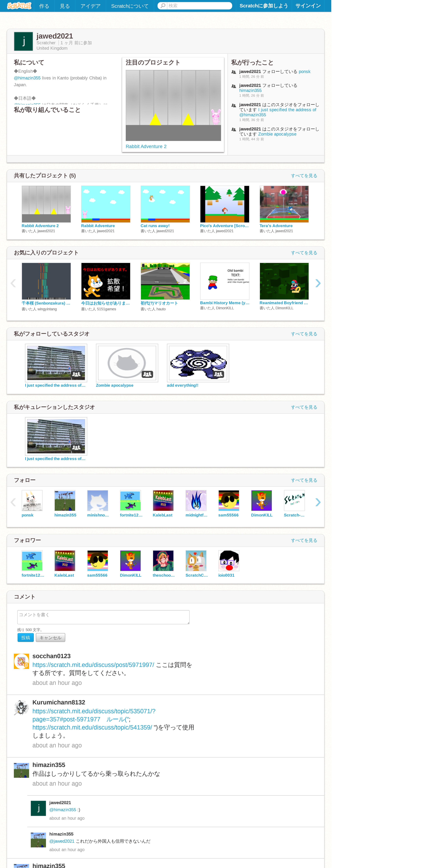Click the search magnifier icon

click(x=163, y=6)
